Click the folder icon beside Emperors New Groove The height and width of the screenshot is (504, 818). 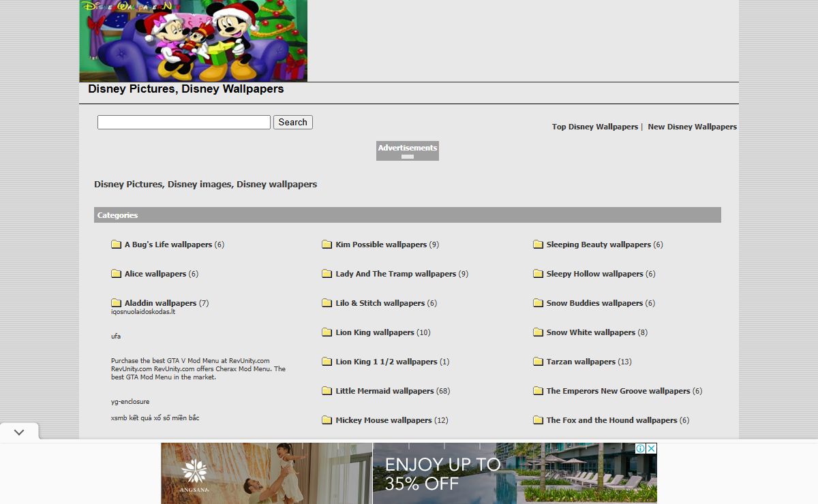[x=538, y=391]
